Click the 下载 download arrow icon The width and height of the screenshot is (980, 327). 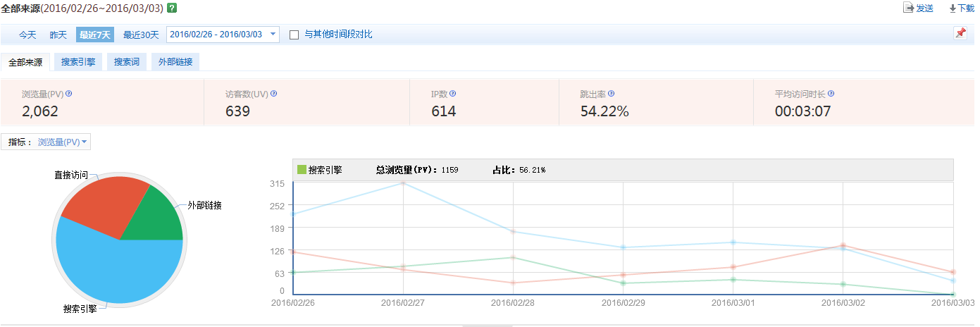[x=953, y=8]
